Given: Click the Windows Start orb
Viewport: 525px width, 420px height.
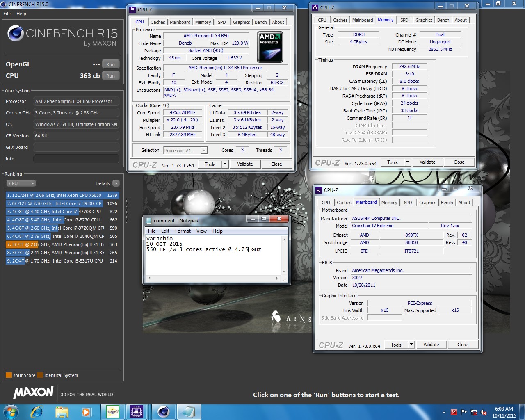Looking at the screenshot, I should (11, 411).
